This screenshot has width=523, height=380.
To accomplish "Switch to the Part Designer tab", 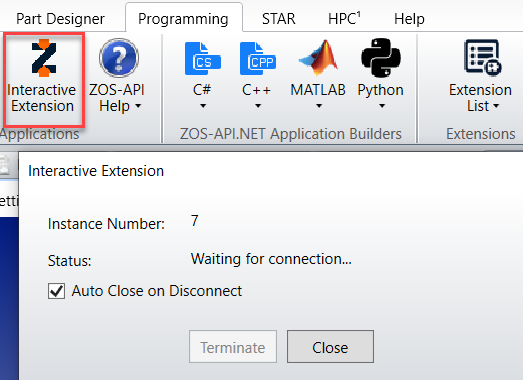I will click(60, 19).
